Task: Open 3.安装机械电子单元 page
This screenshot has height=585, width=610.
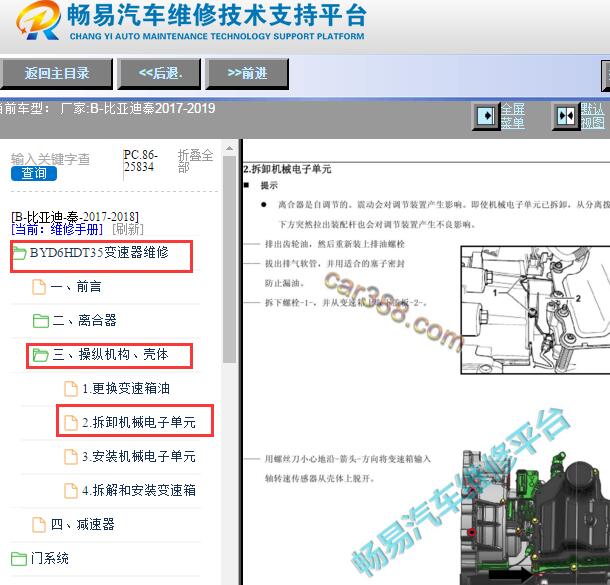Action: [139, 456]
